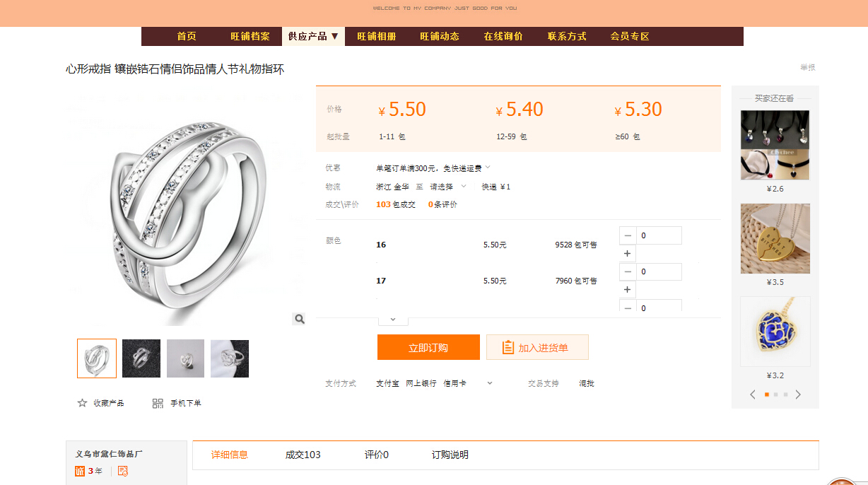Click the 立即订购 button
The width and height of the screenshot is (868, 485).
coord(428,347)
